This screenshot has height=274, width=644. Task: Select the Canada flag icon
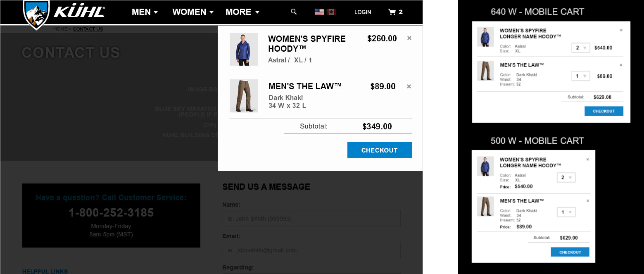[x=331, y=12]
